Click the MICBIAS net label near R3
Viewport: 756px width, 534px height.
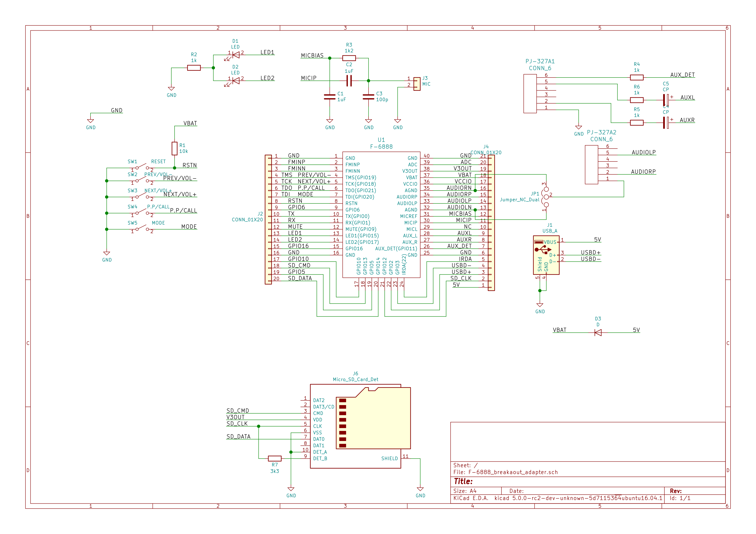coord(312,56)
